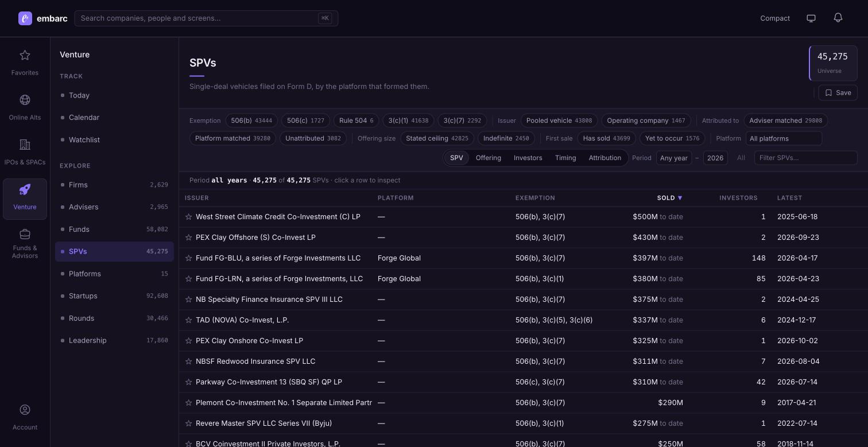
Task: Click the Save button
Action: [838, 92]
